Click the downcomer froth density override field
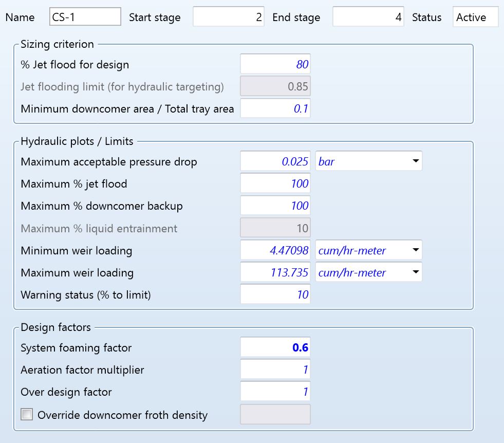 275,415
